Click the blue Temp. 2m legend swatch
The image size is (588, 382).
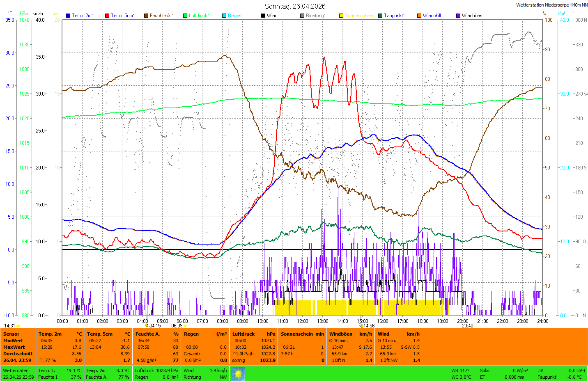tap(68, 16)
